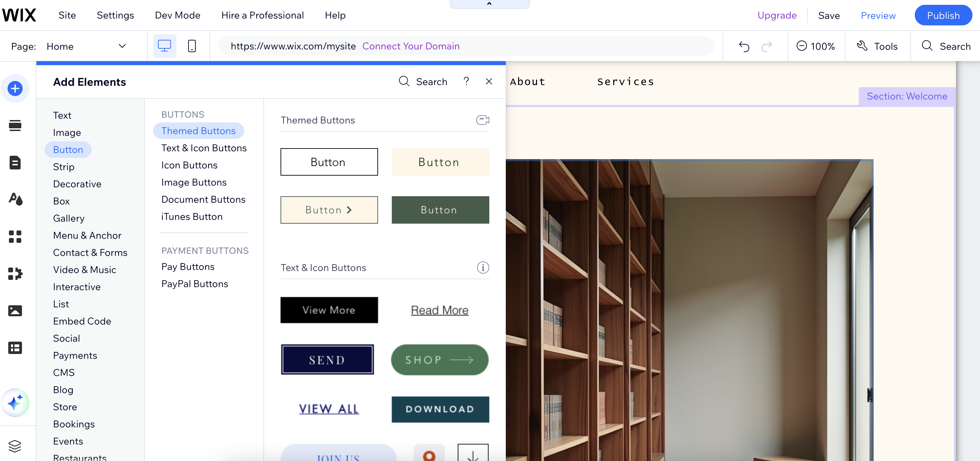Switch to desktop view editor

click(x=164, y=46)
